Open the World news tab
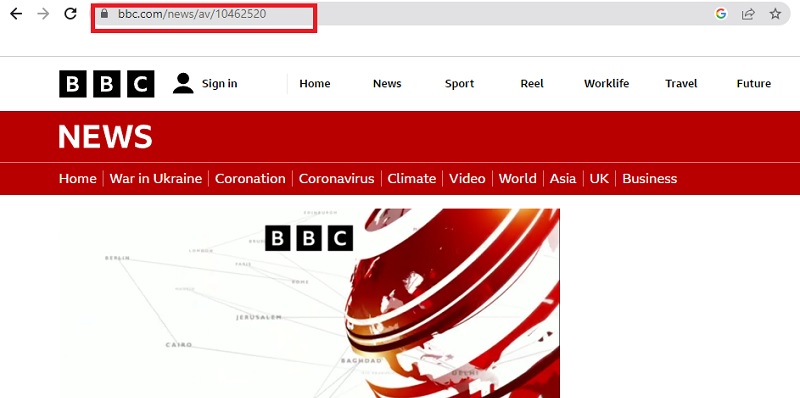 coord(517,179)
